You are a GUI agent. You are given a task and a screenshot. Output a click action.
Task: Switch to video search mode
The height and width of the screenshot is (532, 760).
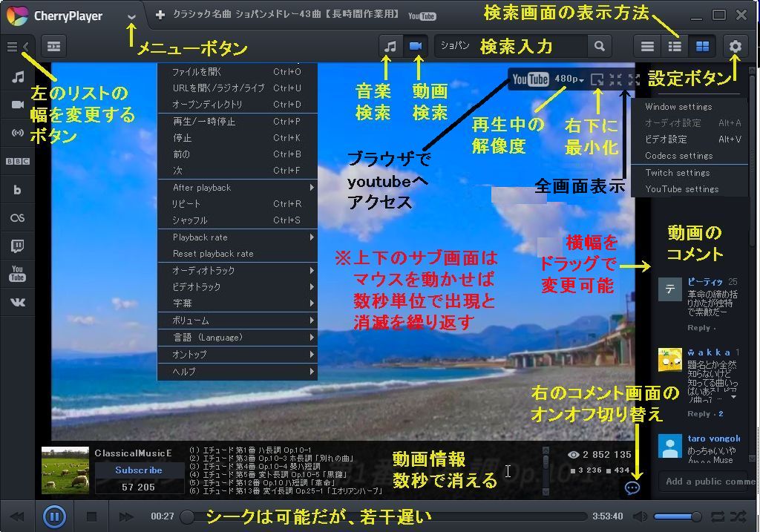click(416, 47)
